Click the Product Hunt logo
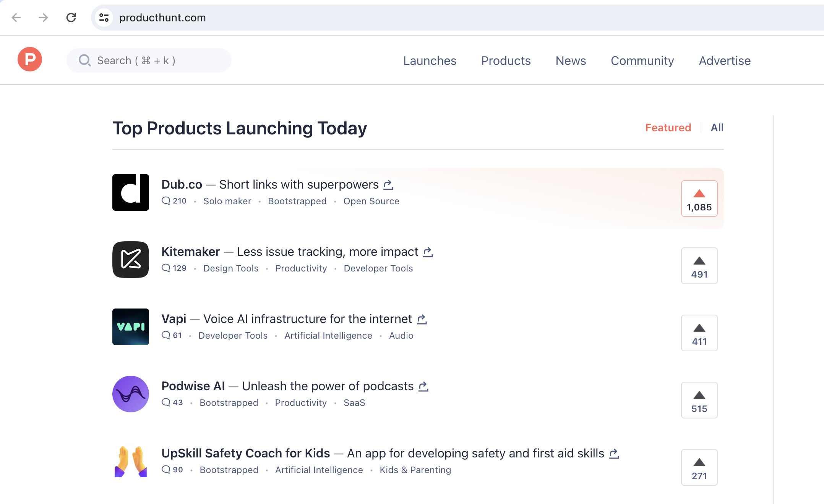 coord(30,60)
